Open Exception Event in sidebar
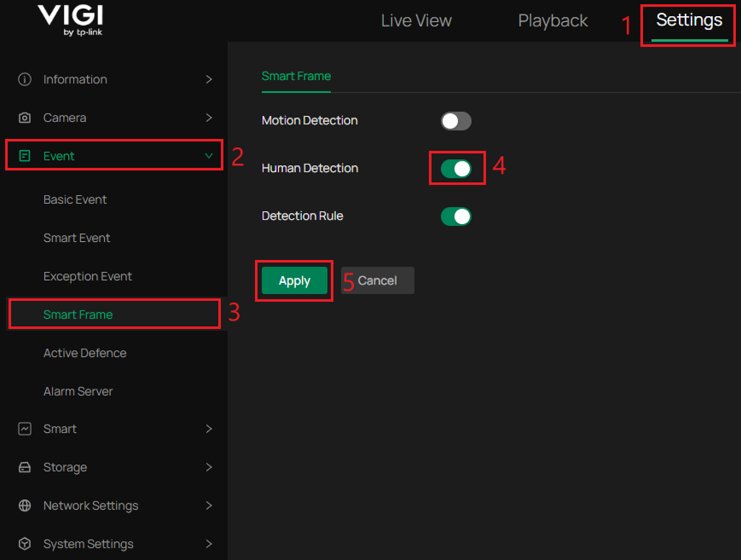Screen dimensions: 741x560 coord(87,276)
